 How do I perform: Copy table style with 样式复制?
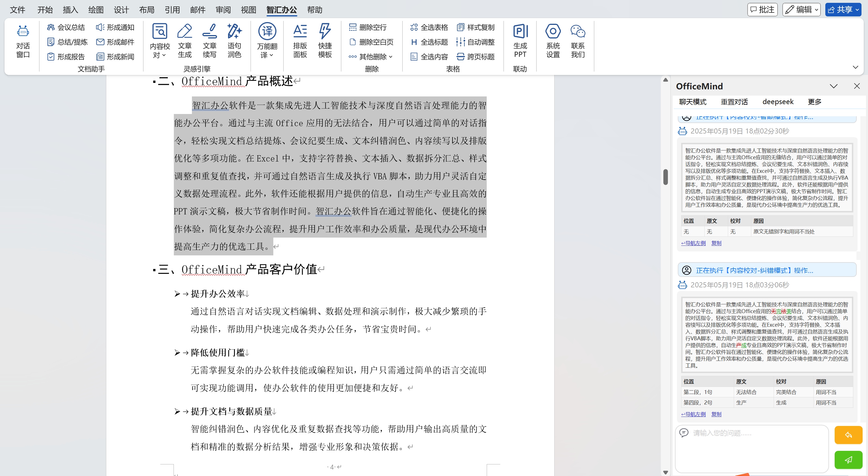pos(475,27)
